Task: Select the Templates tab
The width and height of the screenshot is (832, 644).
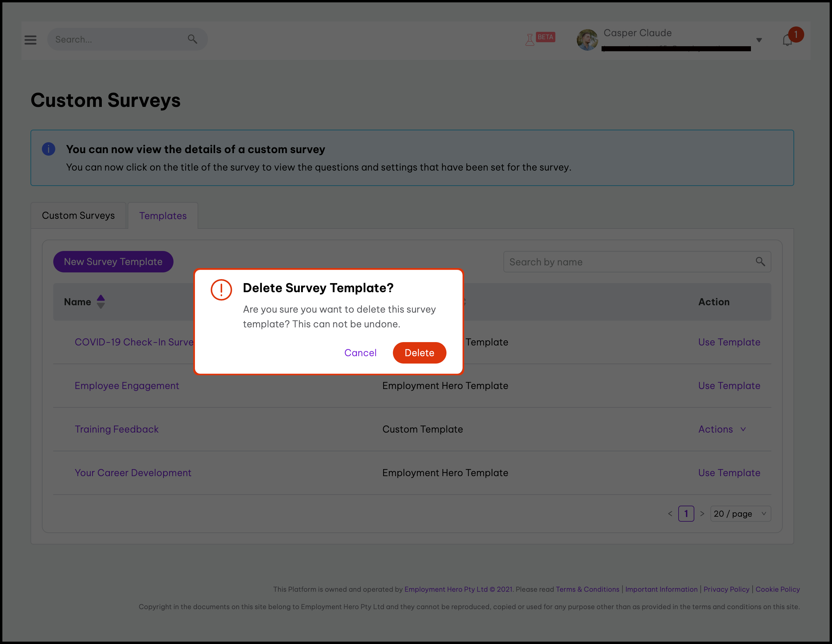Action: click(x=163, y=216)
